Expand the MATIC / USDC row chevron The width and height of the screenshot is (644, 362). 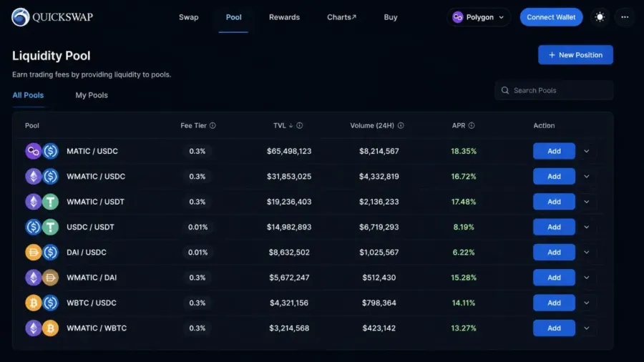[x=587, y=151]
